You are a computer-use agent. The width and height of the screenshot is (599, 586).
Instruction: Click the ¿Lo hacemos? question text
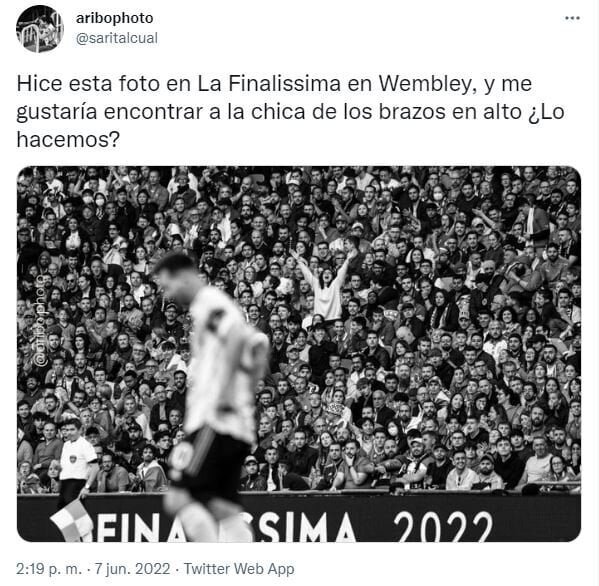(x=290, y=126)
